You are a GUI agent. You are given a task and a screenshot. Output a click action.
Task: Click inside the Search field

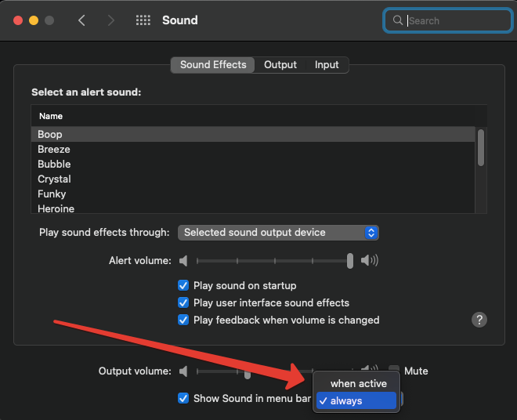click(450, 20)
